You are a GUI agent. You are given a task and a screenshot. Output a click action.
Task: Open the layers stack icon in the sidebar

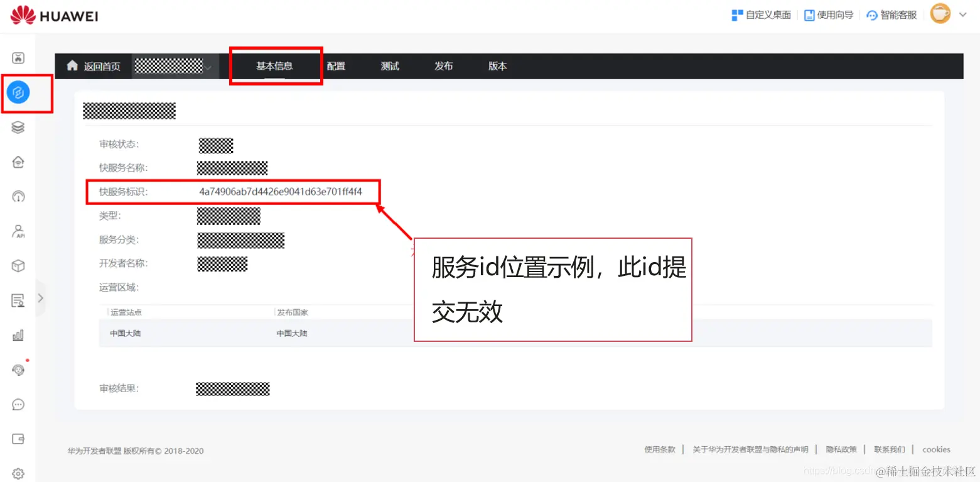[18, 126]
